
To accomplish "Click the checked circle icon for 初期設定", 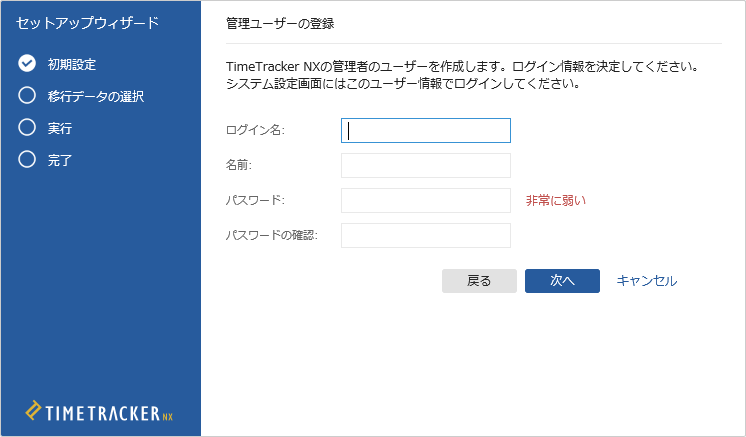I will pyautogui.click(x=27, y=64).
